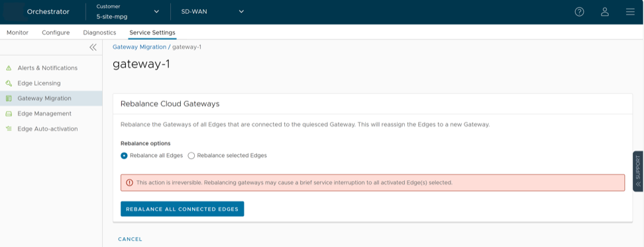644x247 pixels.
Task: Collapse sidebar with double chevron icon
Action: click(x=93, y=47)
